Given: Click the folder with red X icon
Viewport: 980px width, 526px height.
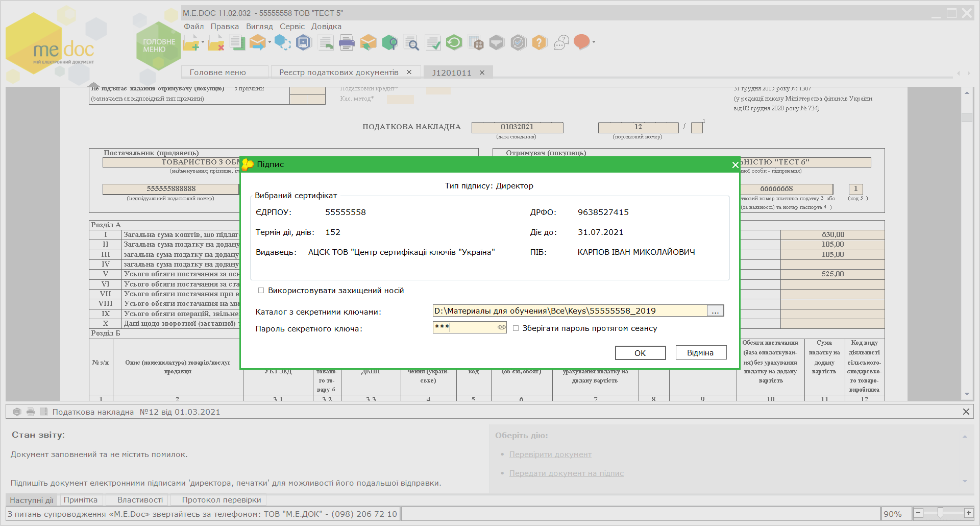Looking at the screenshot, I should pos(216,42).
